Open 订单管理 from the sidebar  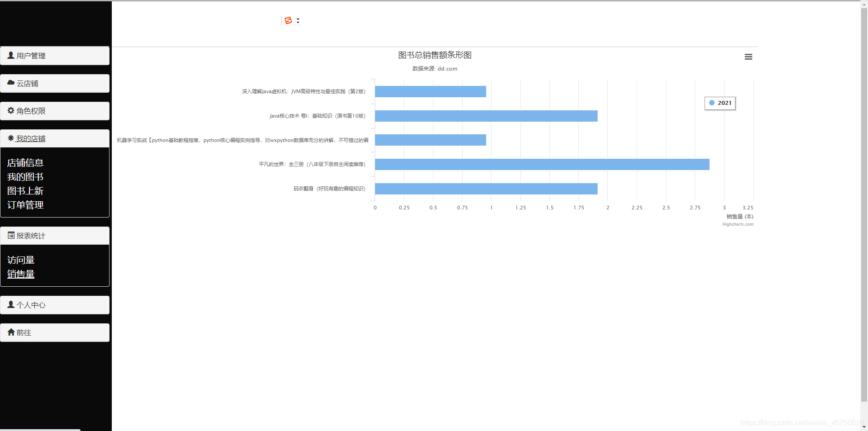coord(25,204)
